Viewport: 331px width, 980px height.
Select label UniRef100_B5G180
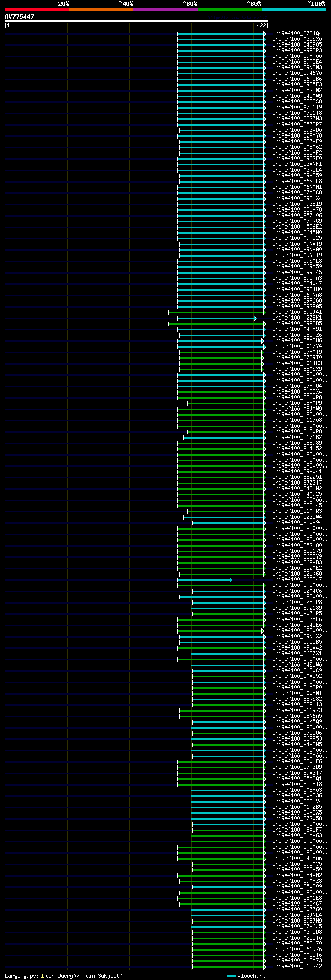point(297,546)
